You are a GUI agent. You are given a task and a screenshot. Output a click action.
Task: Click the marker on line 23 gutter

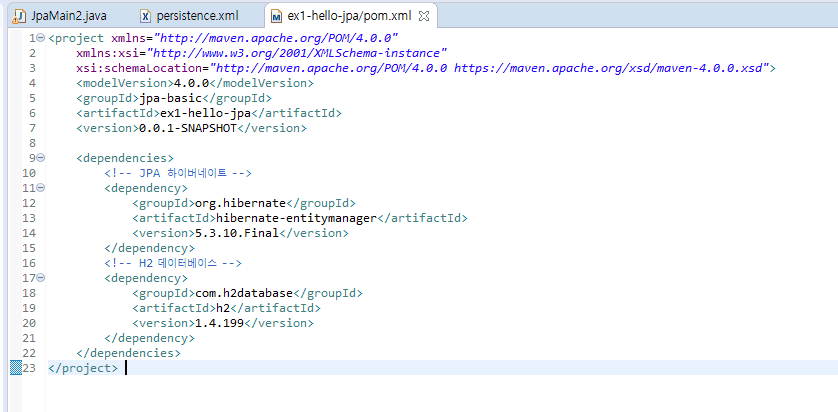coord(16,368)
